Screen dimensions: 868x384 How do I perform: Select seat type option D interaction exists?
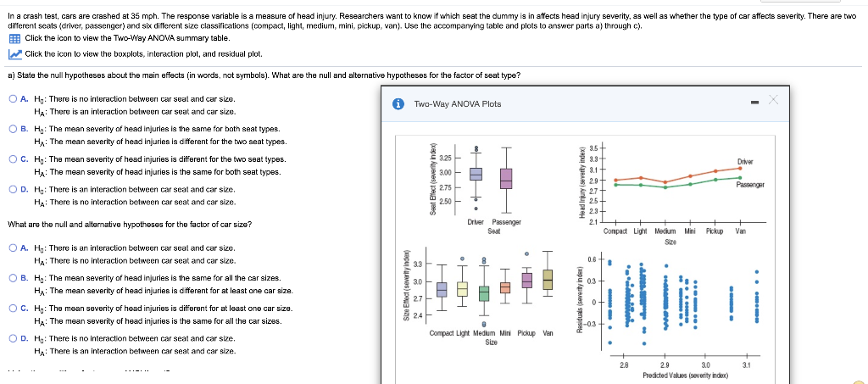[x=14, y=189]
